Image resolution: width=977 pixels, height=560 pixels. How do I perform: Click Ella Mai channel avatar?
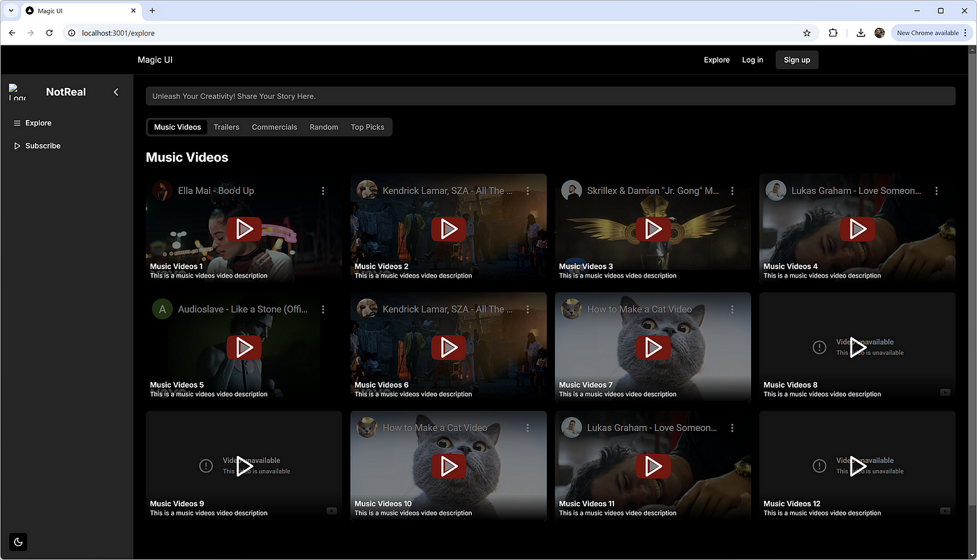[x=162, y=190]
